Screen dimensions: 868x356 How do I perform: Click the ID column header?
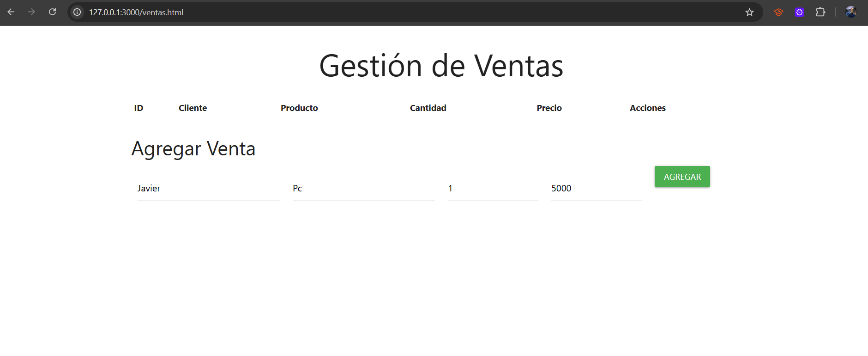139,108
